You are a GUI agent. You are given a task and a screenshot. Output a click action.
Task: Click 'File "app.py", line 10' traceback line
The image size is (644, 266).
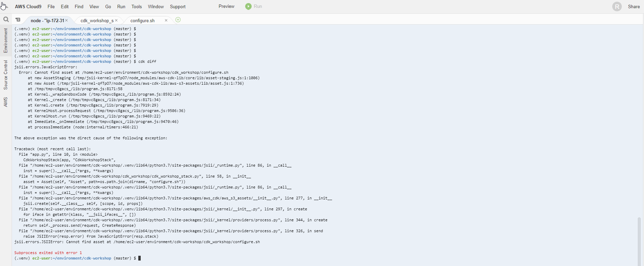click(x=58, y=154)
